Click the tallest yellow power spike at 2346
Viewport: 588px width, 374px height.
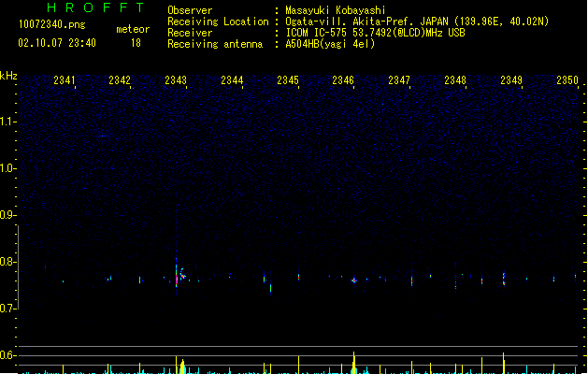353,363
